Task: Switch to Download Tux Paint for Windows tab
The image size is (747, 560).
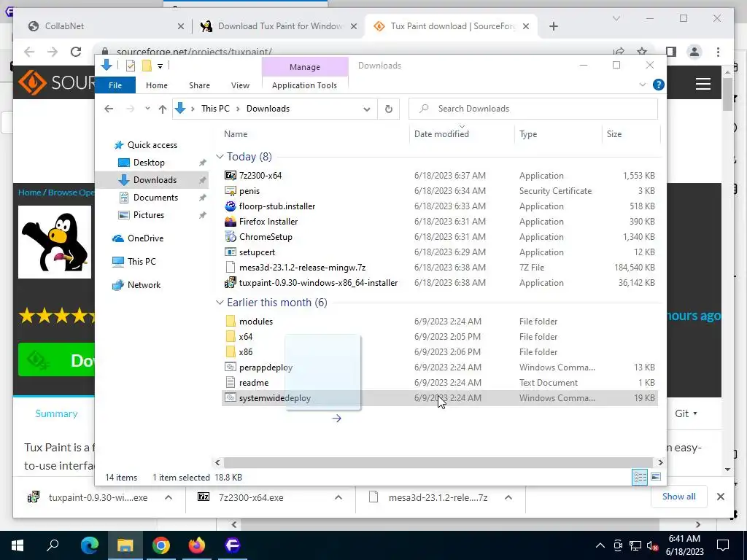Action: click(x=280, y=26)
